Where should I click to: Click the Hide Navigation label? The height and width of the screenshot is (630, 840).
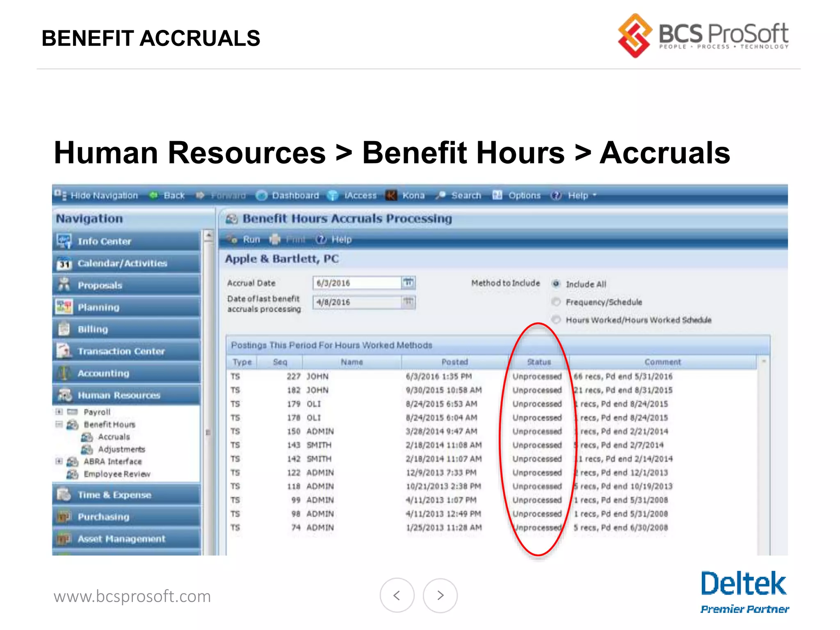(104, 196)
